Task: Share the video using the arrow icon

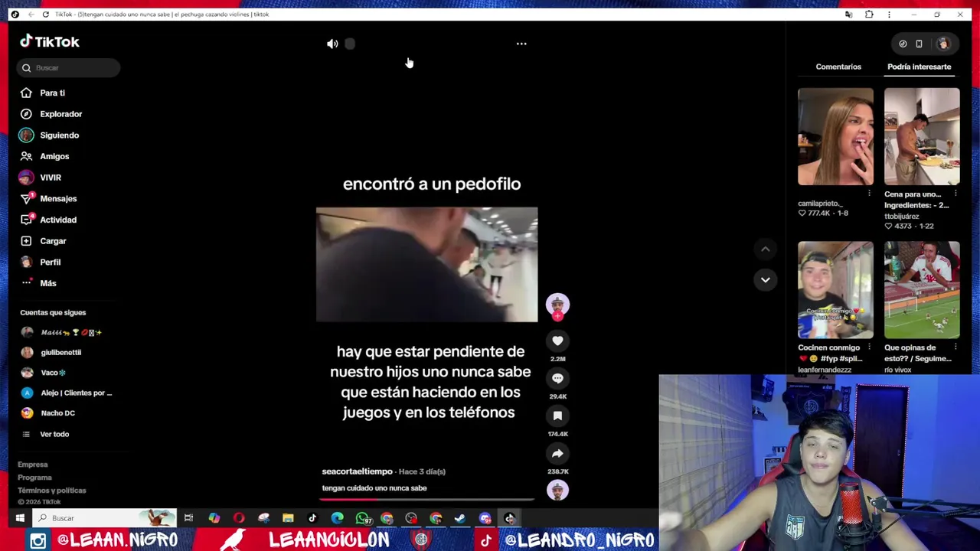Action: point(557,454)
